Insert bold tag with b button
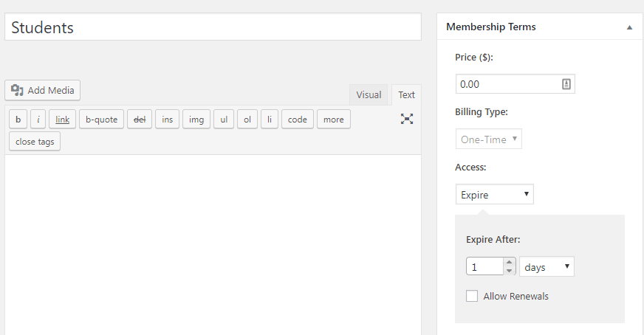 click(x=18, y=120)
